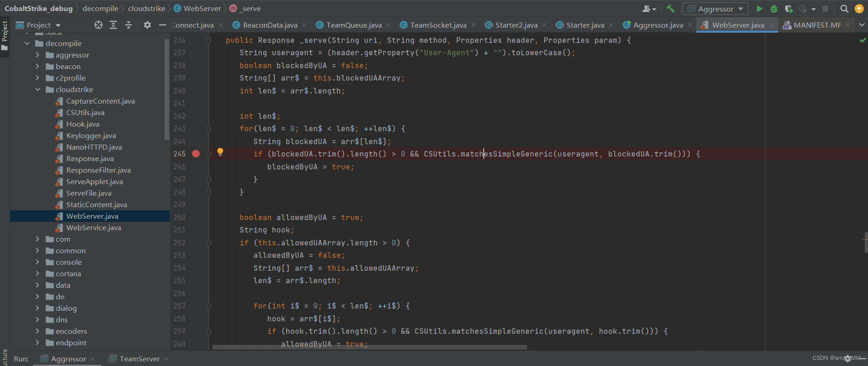This screenshot has width=868, height=366.
Task: Open Hook.java file
Action: 83,124
